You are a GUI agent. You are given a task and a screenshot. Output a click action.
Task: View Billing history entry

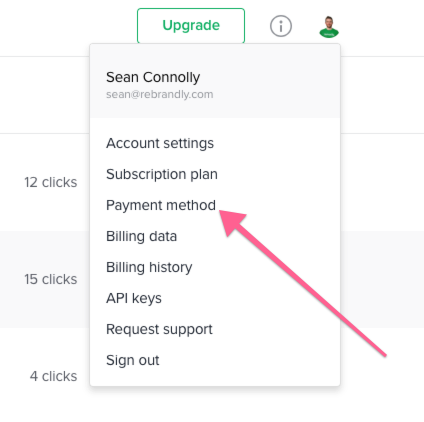pyautogui.click(x=149, y=267)
